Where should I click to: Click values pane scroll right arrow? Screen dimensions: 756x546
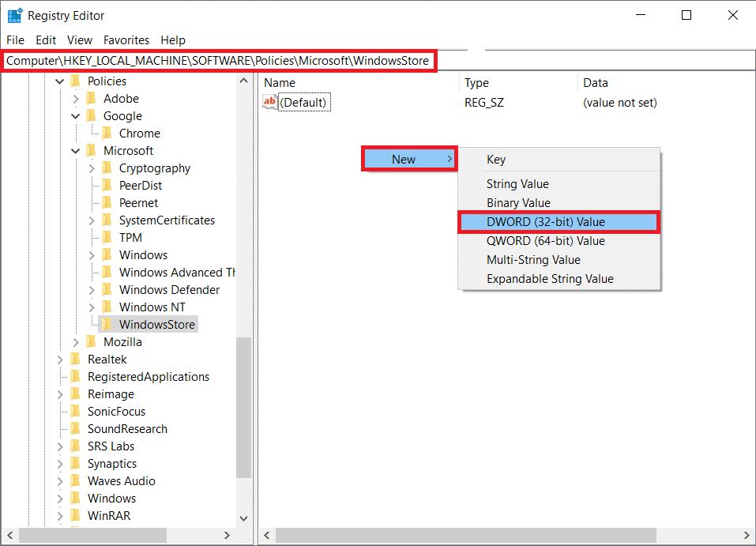point(747,535)
